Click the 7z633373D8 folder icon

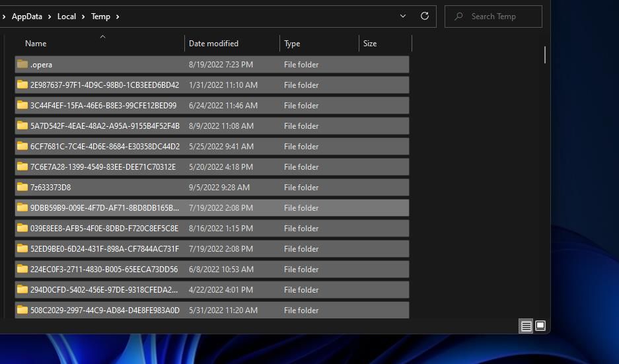[x=22, y=187]
